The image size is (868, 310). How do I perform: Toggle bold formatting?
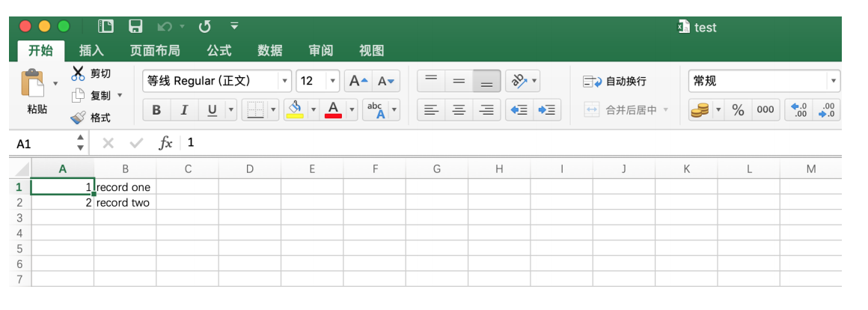pyautogui.click(x=156, y=110)
